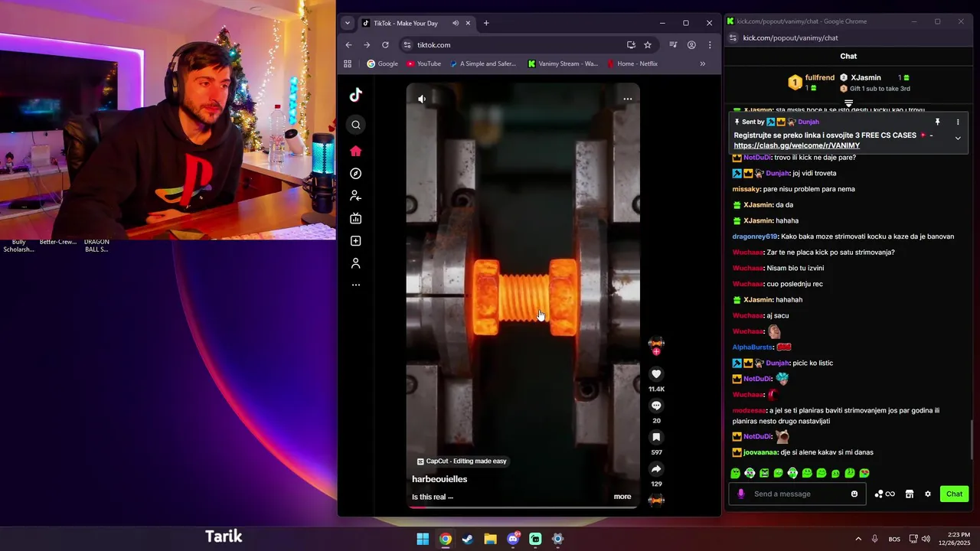Open Windows Start menu
Image resolution: width=980 pixels, height=551 pixels.
tap(423, 539)
